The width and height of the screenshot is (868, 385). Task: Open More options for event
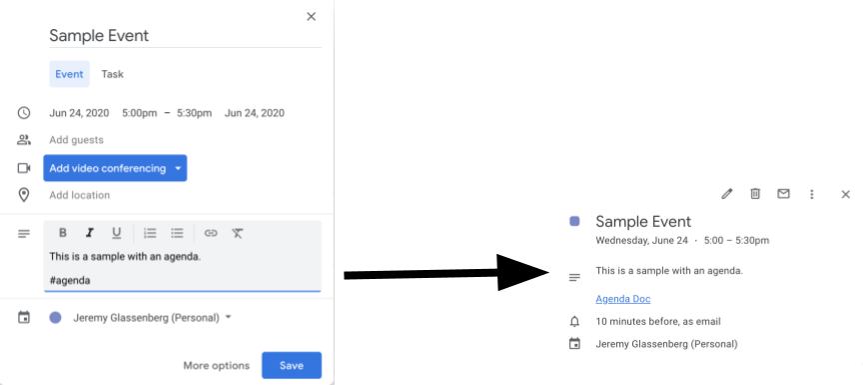pos(217,366)
